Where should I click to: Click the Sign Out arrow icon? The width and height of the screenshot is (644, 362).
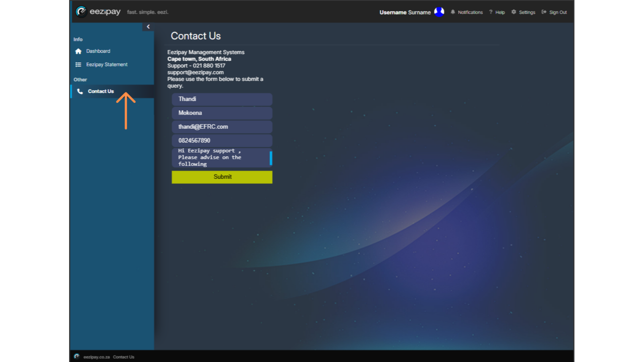pos(544,12)
